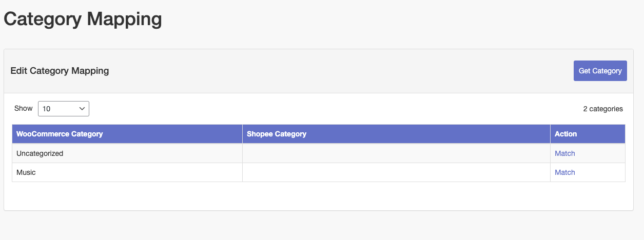Click the Music table row

pyautogui.click(x=319, y=172)
